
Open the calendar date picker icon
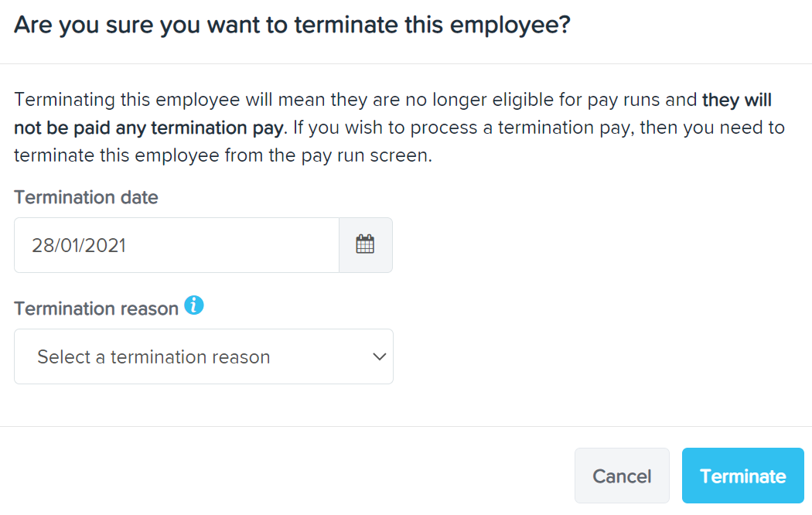[x=365, y=245]
